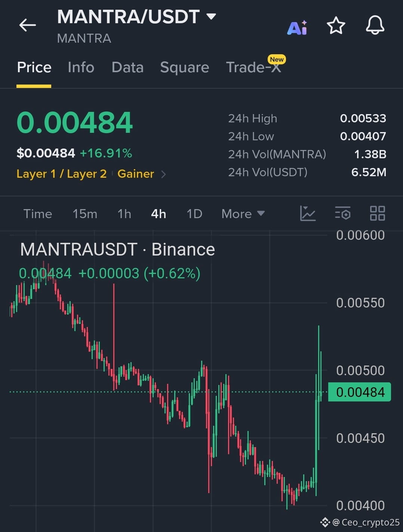The image size is (403, 532).
Task: Open the More timeframes dropdown
Action: [243, 214]
